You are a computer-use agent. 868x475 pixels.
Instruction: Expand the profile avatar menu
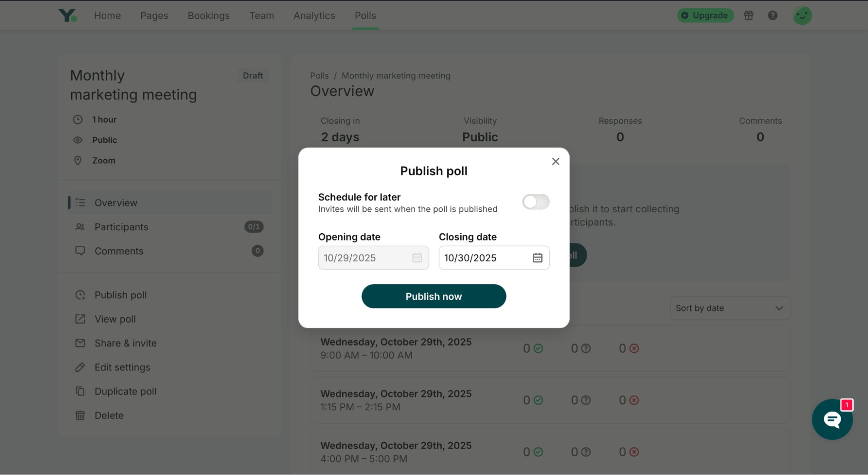tap(802, 15)
